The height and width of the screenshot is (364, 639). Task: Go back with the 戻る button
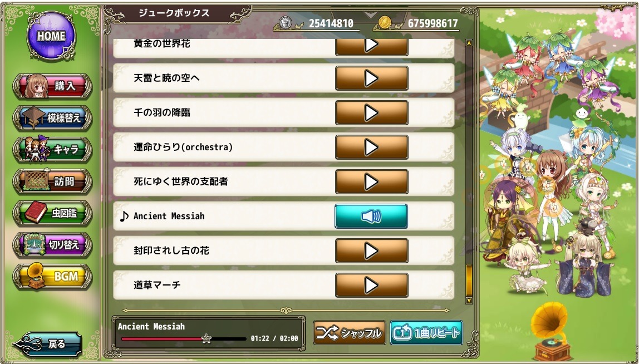48,344
